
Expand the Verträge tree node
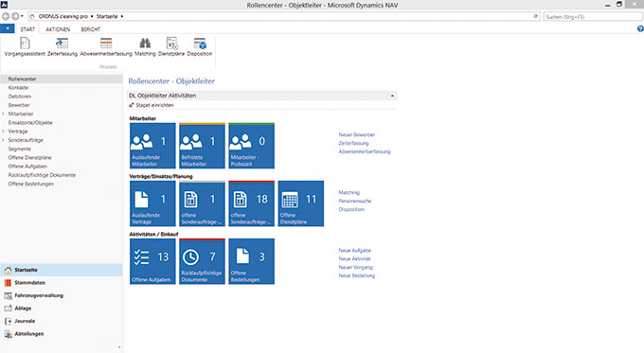tap(4, 132)
